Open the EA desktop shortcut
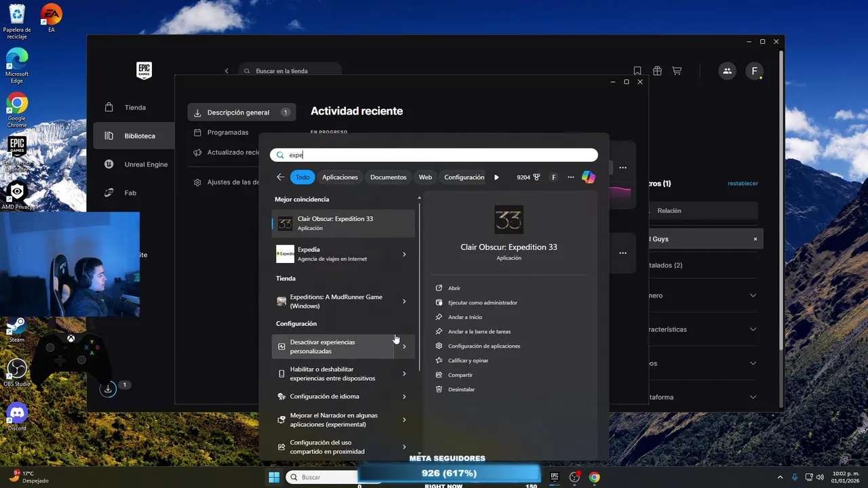868x488 pixels. [x=52, y=18]
